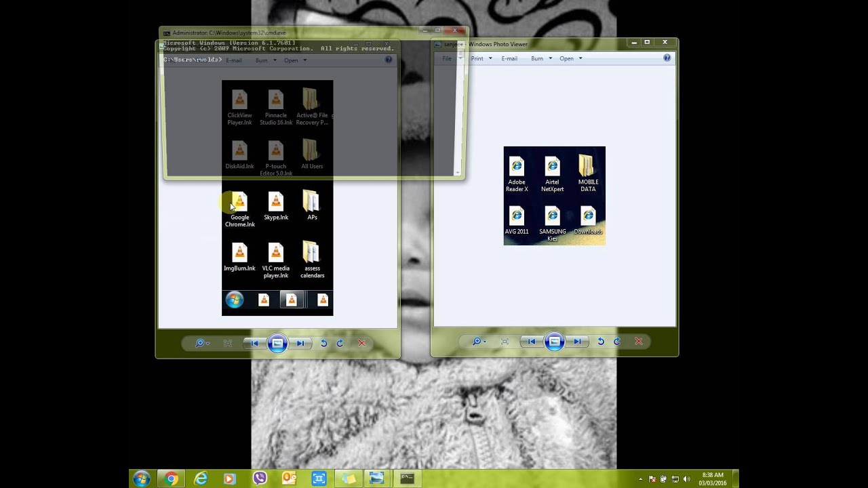This screenshot has width=868, height=488.
Task: Play slide show in left Photo Viewer
Action: coord(277,343)
